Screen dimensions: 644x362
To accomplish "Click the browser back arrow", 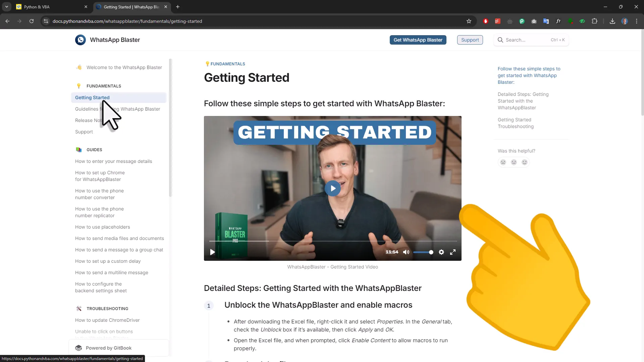I will (7, 21).
